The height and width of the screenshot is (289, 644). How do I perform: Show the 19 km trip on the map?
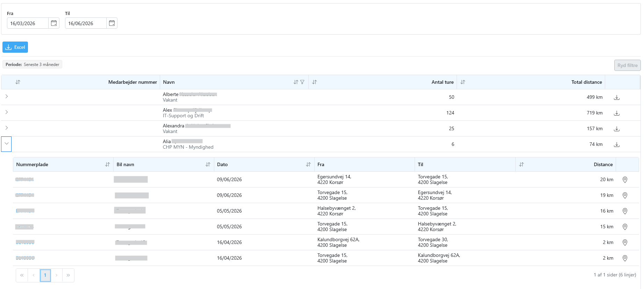pyautogui.click(x=625, y=195)
